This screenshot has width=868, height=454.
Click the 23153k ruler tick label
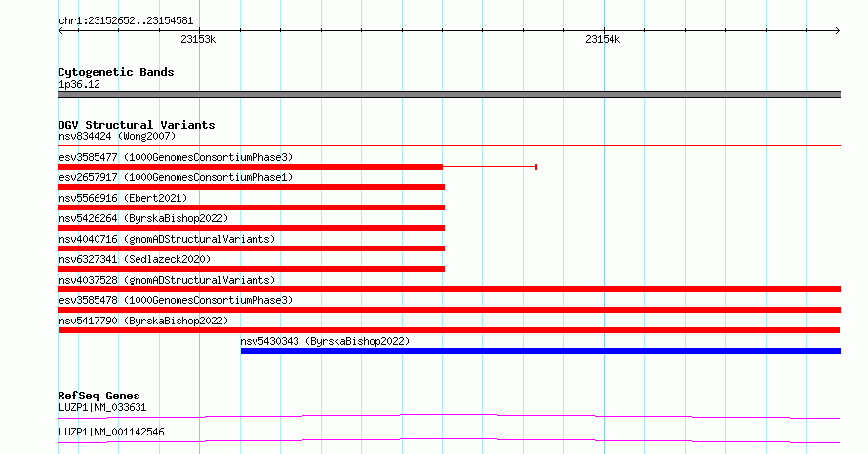point(198,39)
